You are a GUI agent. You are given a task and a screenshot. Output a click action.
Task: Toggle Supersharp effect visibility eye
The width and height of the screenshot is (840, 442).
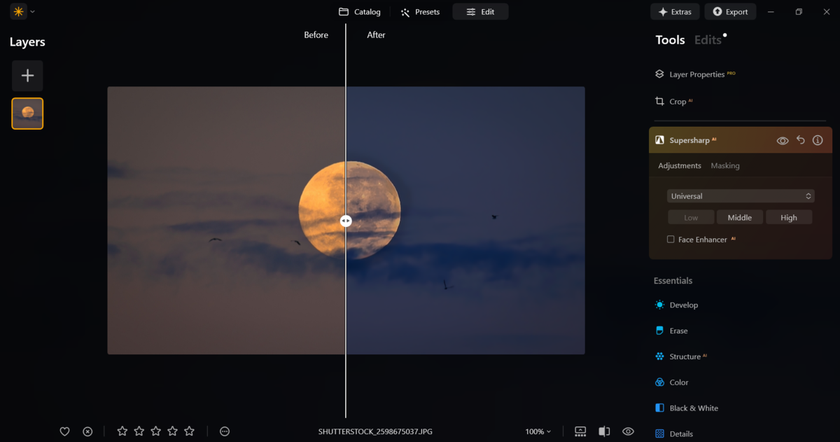click(782, 140)
